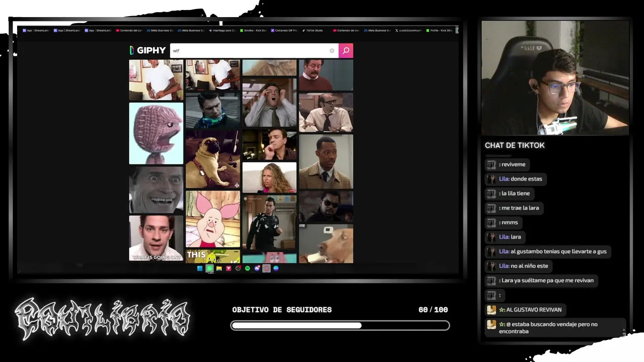Click the chat message 'Lila: lara'
Screen dimensions: 644x362
505,237
